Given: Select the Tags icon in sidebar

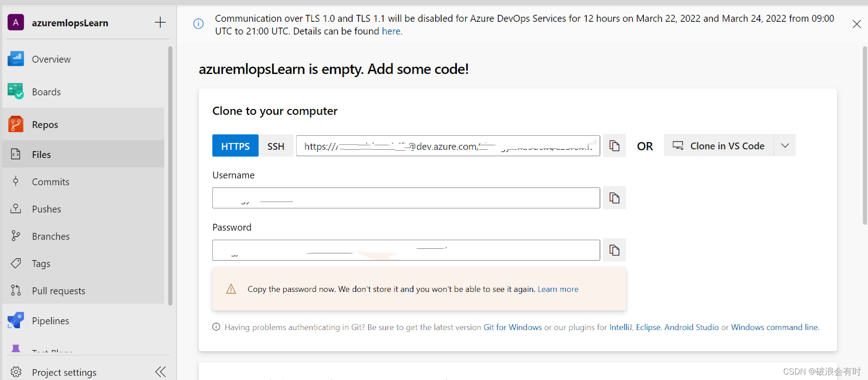Looking at the screenshot, I should [16, 263].
